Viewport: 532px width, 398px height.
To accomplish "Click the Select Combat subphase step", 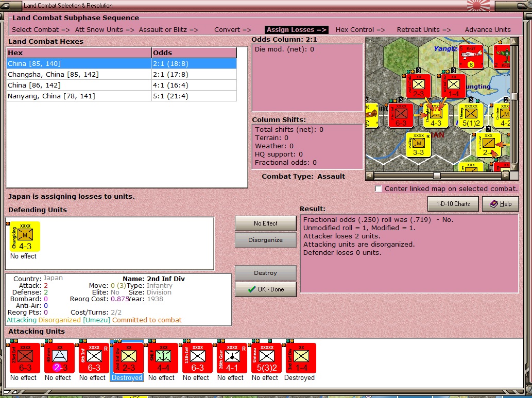I will click(41, 30).
